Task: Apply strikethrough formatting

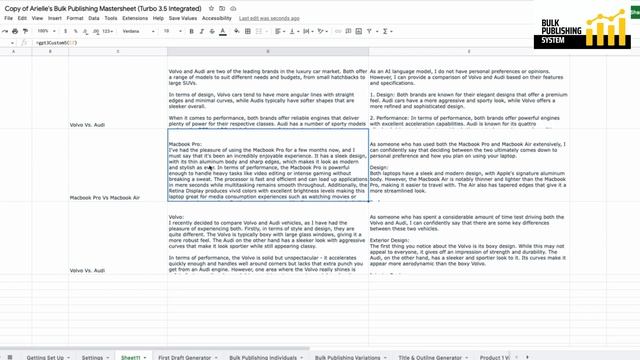Action: pos(212,31)
